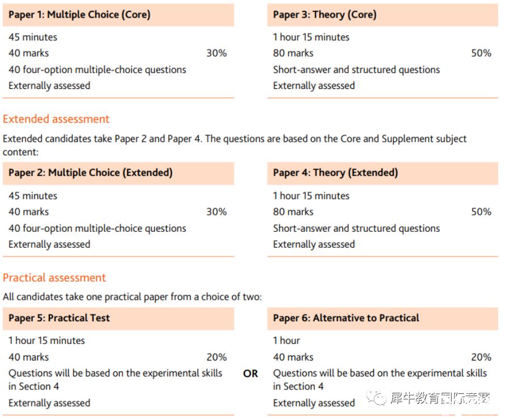Click the Paper 1: Multiple Choice (Core) header
The image size is (506, 420).
118,15
